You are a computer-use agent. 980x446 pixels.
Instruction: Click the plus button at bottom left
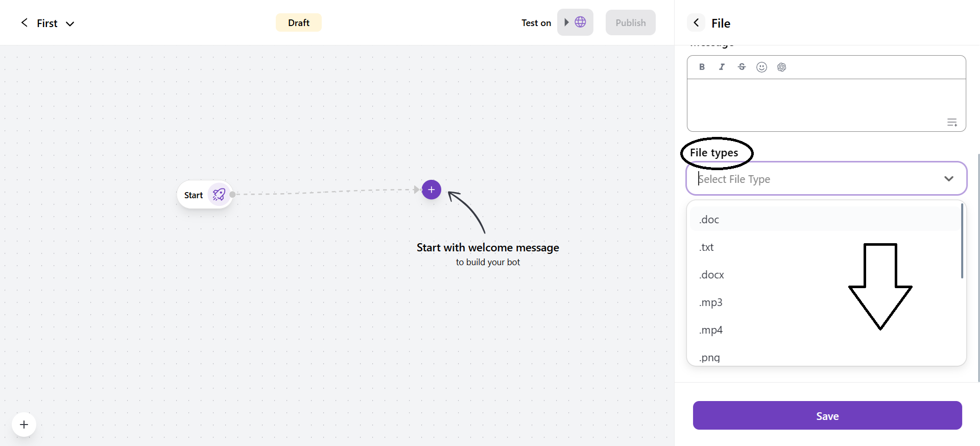[x=24, y=425]
